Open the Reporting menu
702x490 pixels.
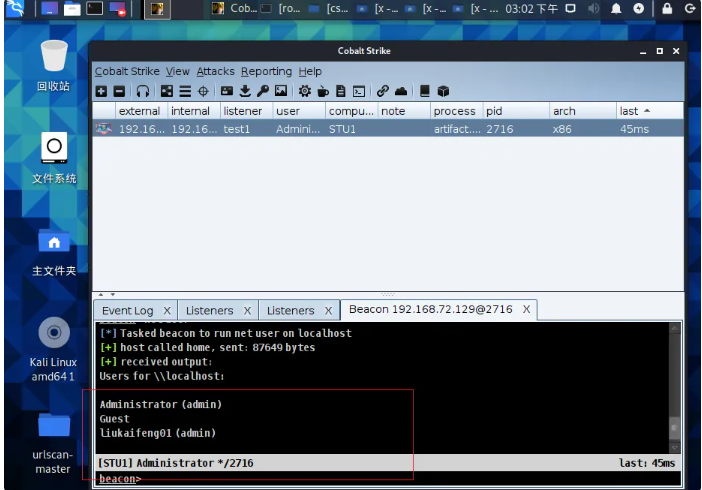[x=266, y=71]
